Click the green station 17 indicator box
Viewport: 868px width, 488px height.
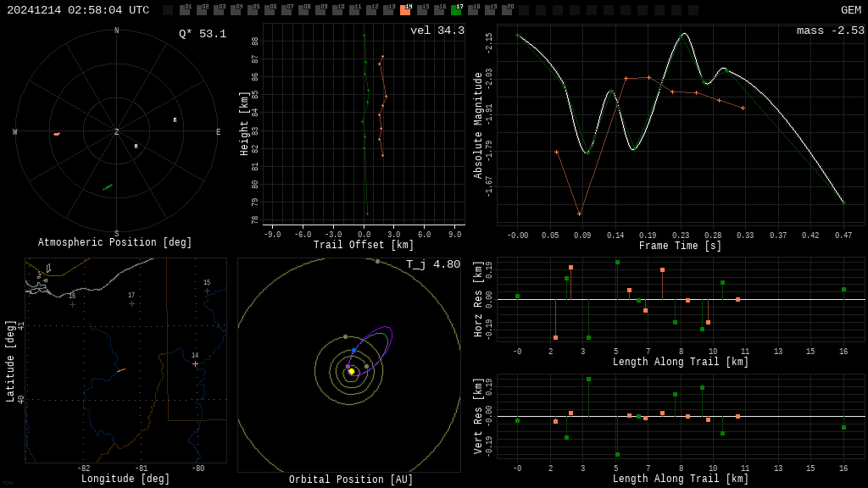tap(456, 10)
